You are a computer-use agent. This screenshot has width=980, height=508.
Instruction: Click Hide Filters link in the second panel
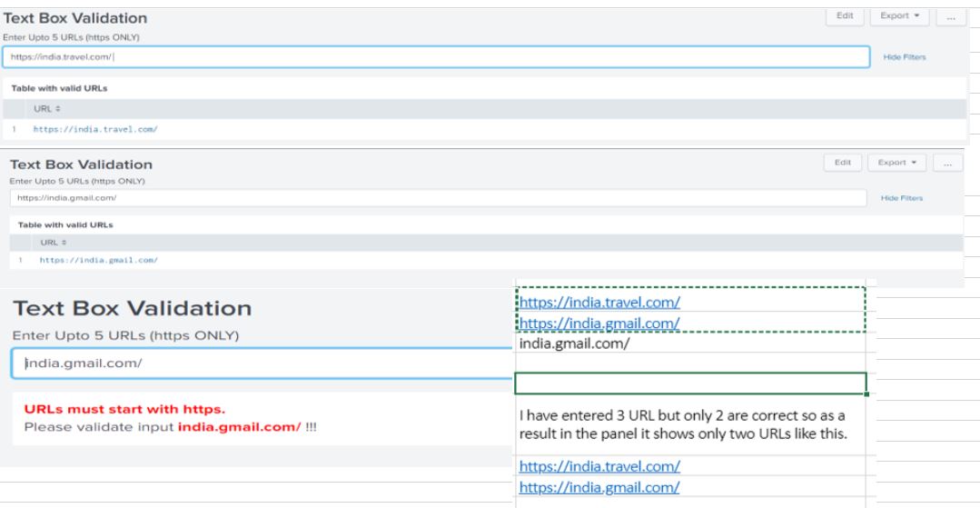tap(902, 197)
